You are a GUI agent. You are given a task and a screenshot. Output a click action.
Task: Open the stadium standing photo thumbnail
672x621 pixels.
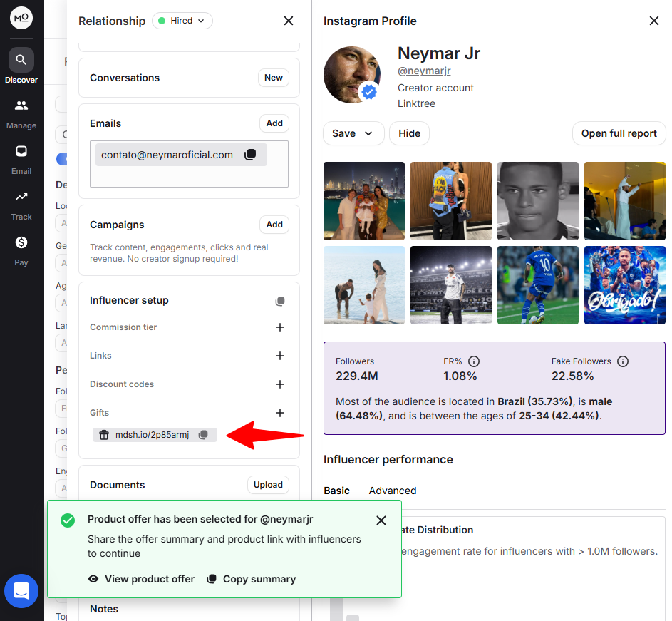451,285
